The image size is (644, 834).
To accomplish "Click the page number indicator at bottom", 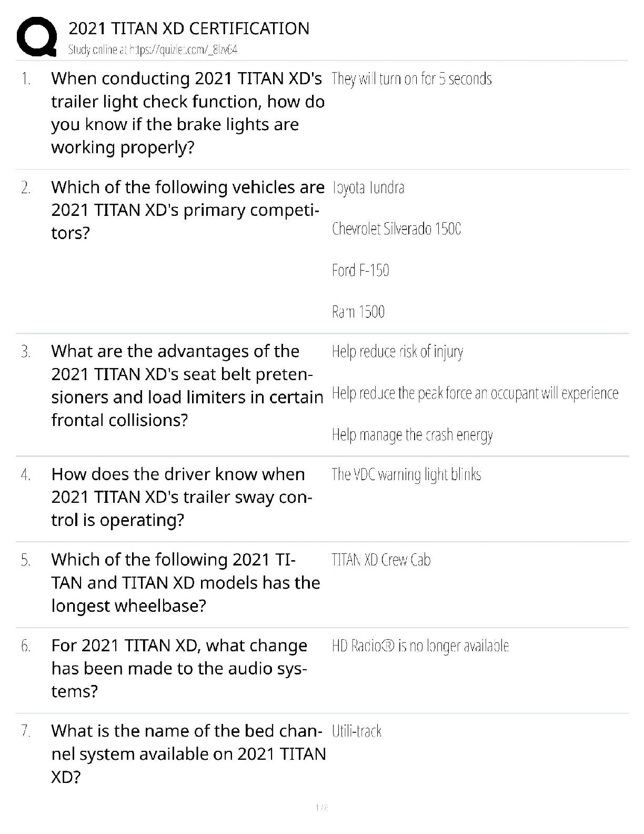I will coord(321,807).
